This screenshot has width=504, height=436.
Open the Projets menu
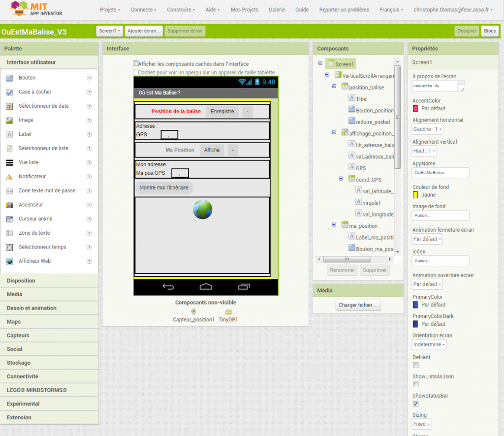click(x=110, y=10)
